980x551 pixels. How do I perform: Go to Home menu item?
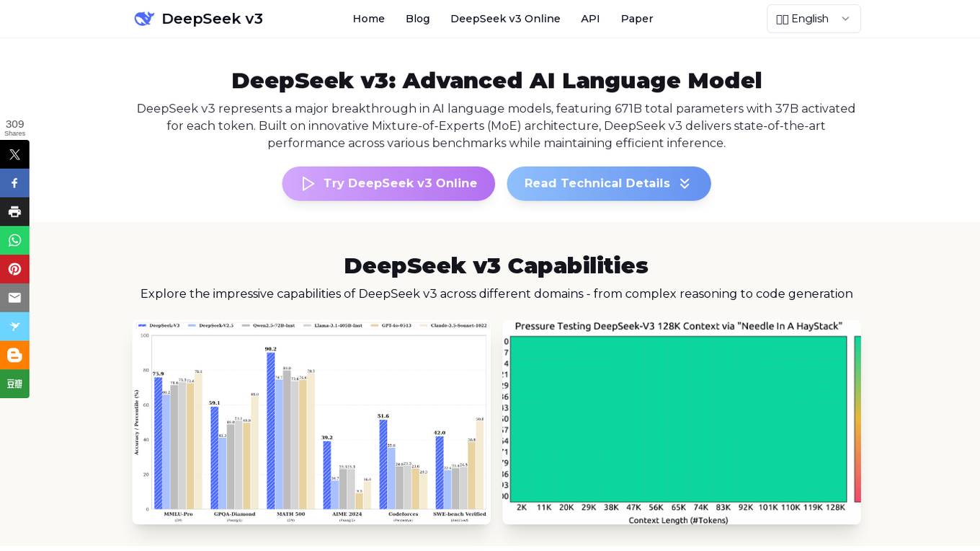tap(369, 19)
